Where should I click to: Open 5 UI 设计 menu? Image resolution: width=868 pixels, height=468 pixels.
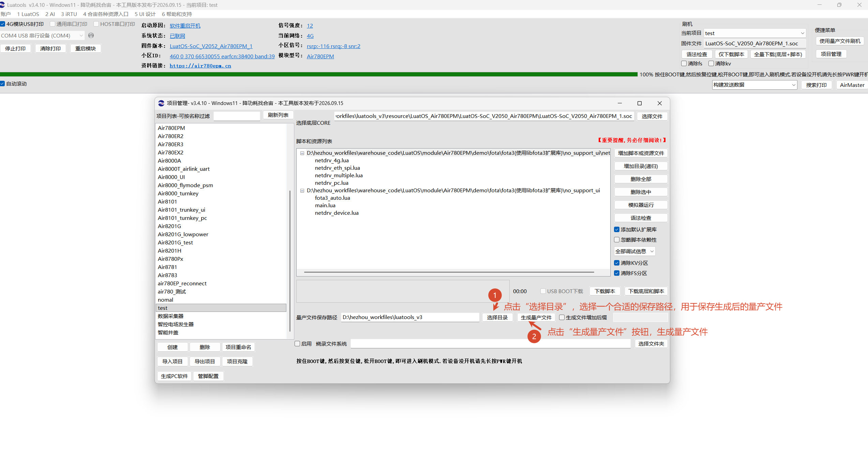point(145,14)
